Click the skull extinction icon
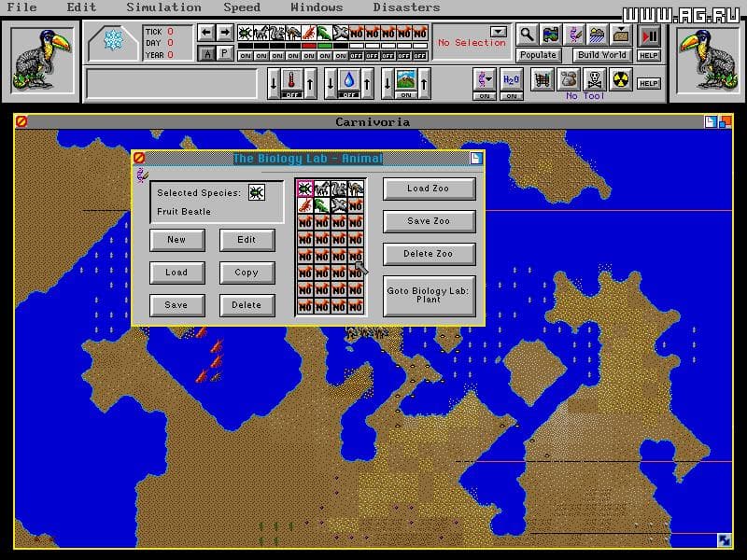747x560 pixels. tap(597, 79)
